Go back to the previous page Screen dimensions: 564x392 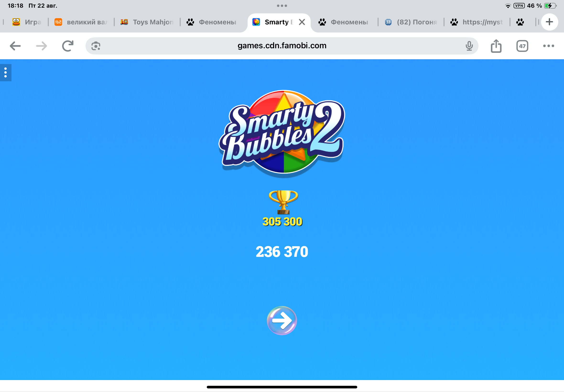pyautogui.click(x=15, y=46)
